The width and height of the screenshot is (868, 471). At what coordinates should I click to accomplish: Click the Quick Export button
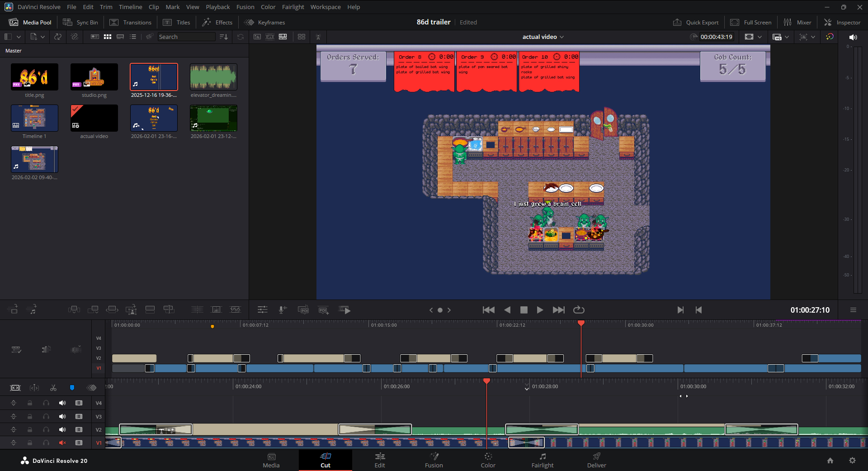tap(696, 22)
